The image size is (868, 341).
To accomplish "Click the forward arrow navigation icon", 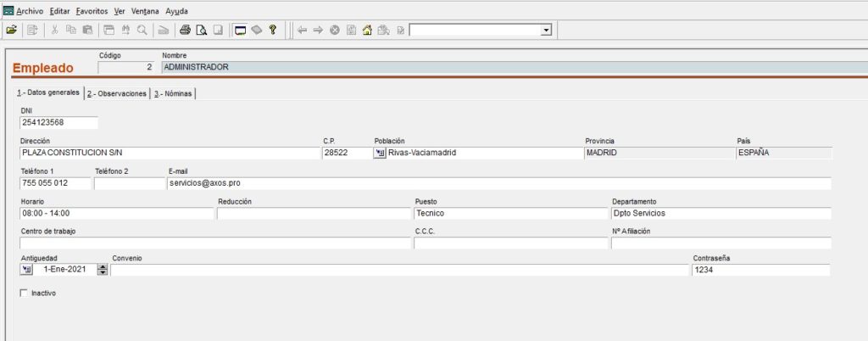I will tap(318, 31).
